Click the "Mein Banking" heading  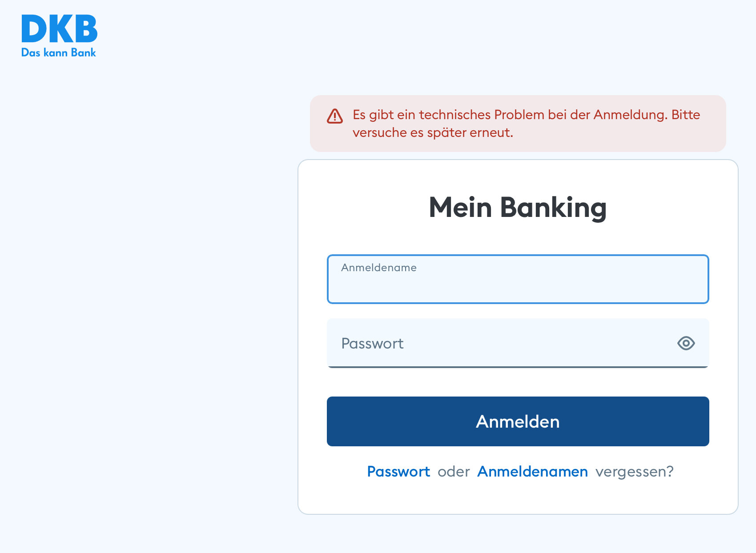tap(518, 207)
